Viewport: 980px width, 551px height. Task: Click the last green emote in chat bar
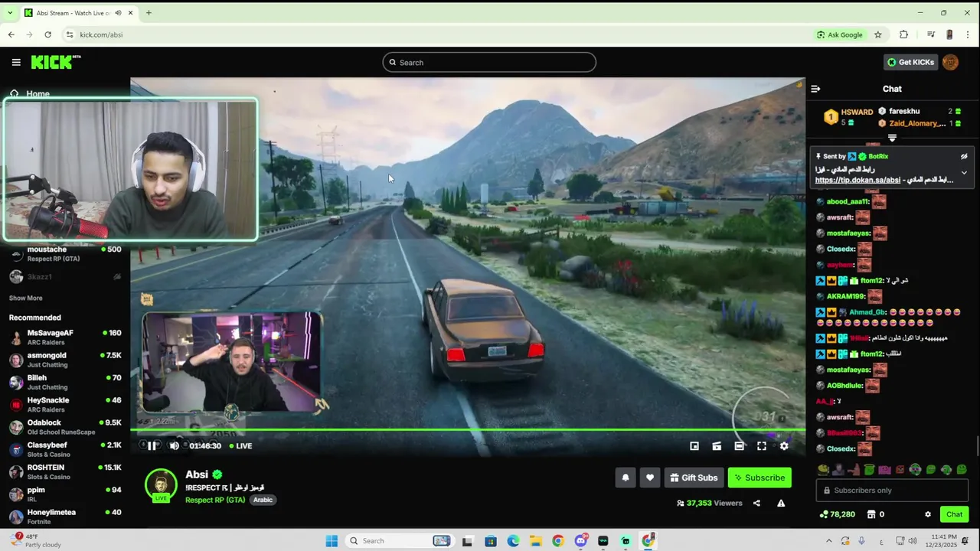tap(962, 470)
